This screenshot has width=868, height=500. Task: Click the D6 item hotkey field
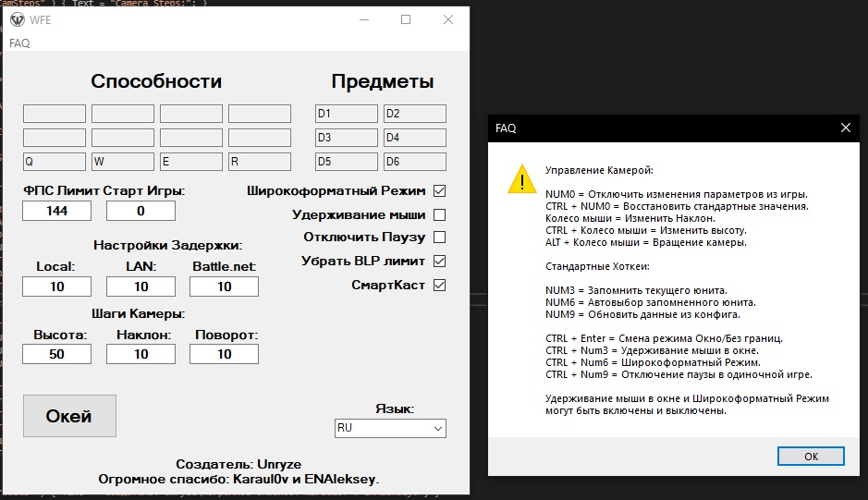[415, 162]
